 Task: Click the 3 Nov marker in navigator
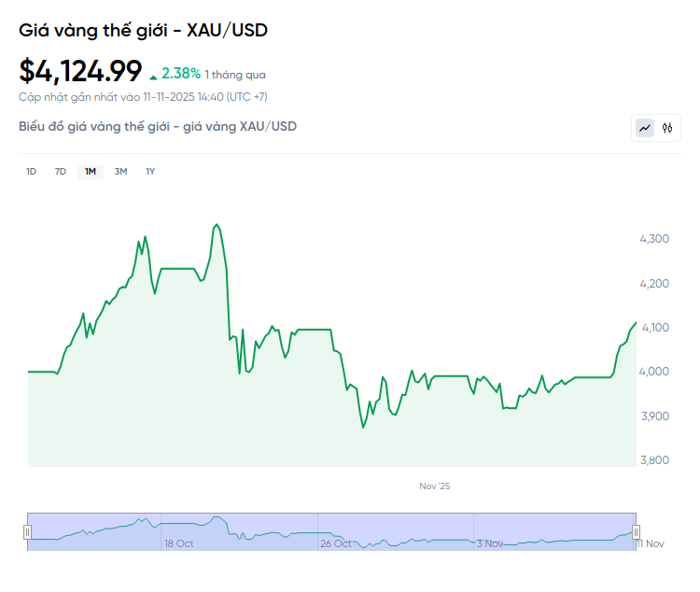tap(490, 543)
